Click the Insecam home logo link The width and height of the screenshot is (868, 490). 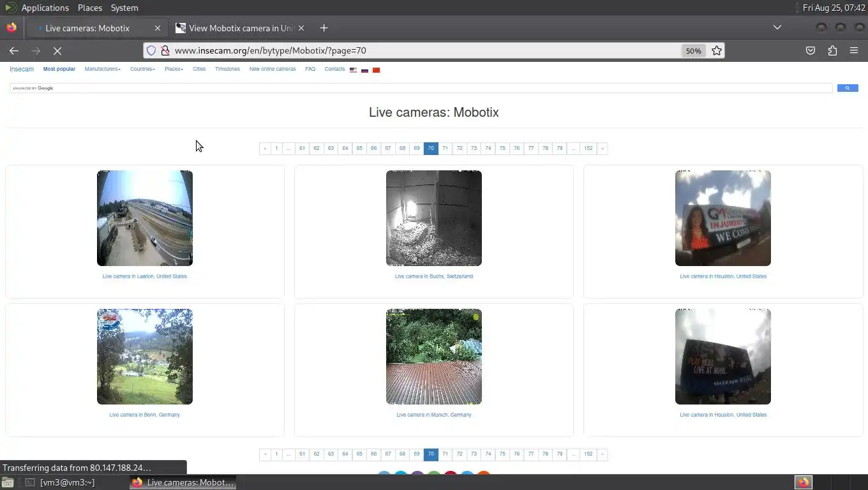point(22,69)
